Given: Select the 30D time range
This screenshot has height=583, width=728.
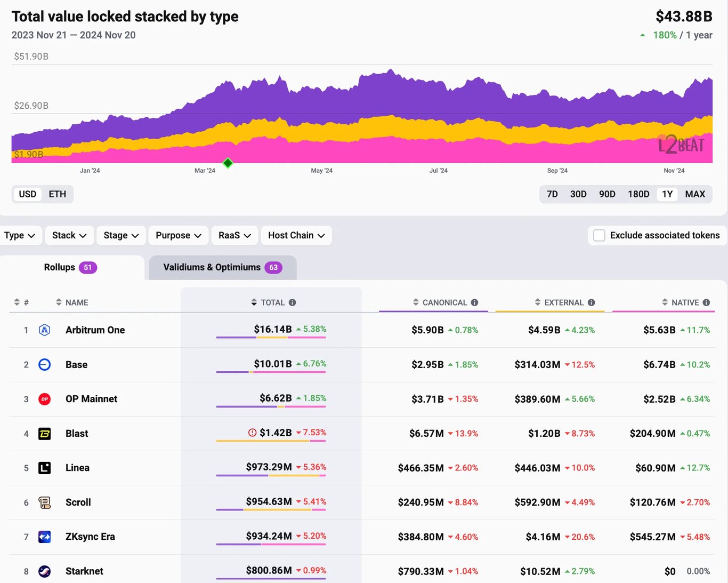Looking at the screenshot, I should [x=578, y=194].
